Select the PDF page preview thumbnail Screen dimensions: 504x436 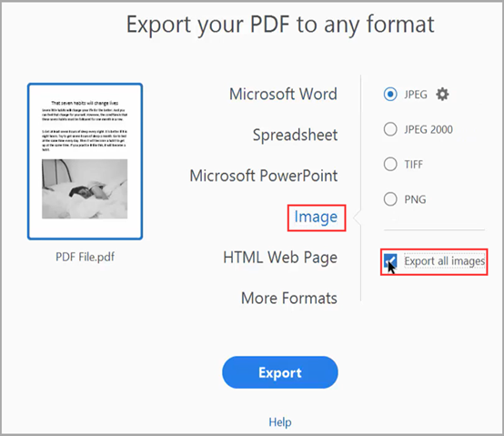tap(86, 161)
